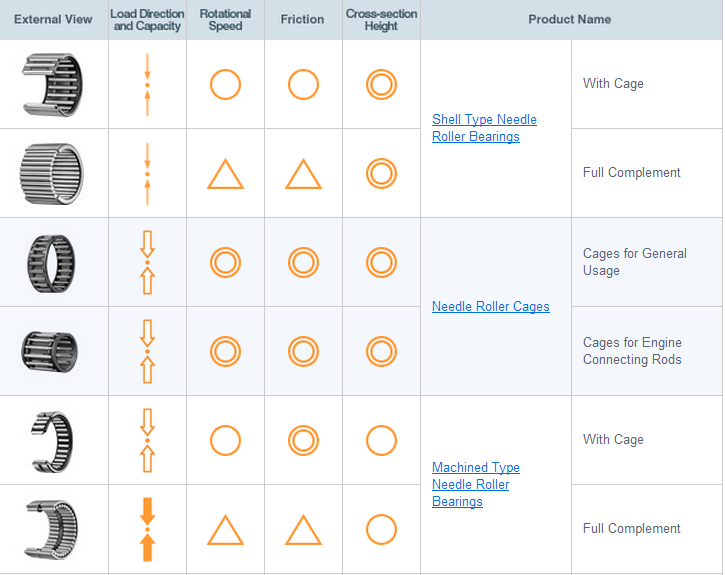Select engine connecting rod cage image
This screenshot has height=575, width=725.
50,351
